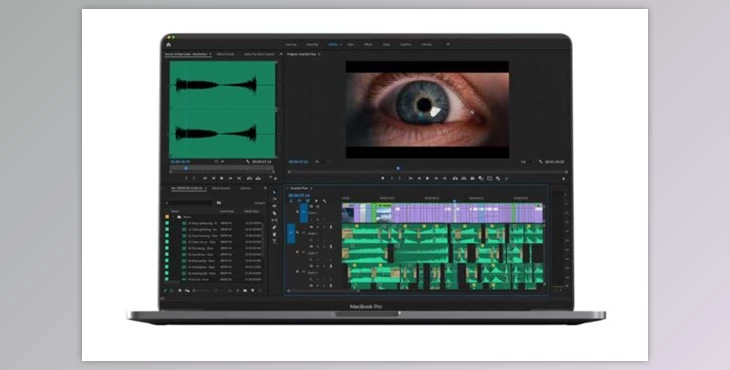Open the Program monitor wrench settings
The image size is (730, 370).
541,162
